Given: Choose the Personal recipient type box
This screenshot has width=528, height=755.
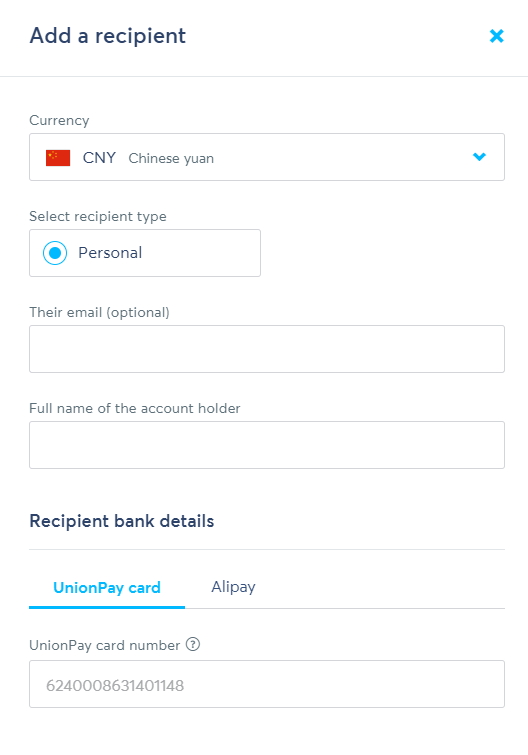Looking at the screenshot, I should click(145, 253).
